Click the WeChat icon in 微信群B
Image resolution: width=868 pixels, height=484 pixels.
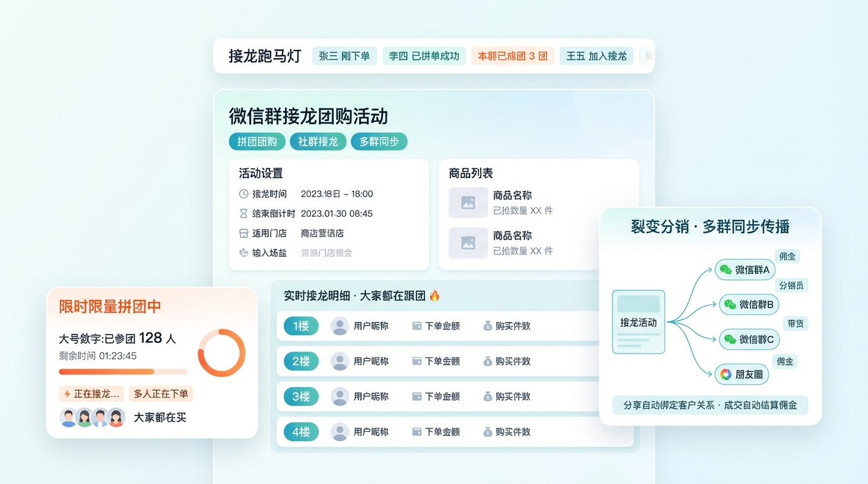point(730,305)
